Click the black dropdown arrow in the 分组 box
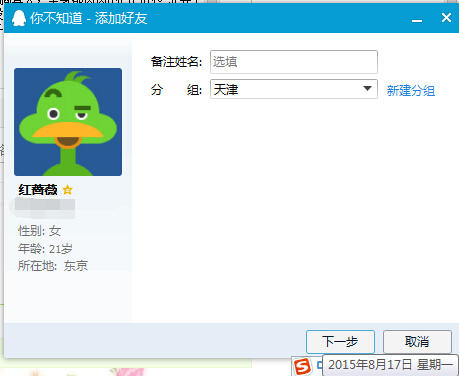 pyautogui.click(x=367, y=89)
